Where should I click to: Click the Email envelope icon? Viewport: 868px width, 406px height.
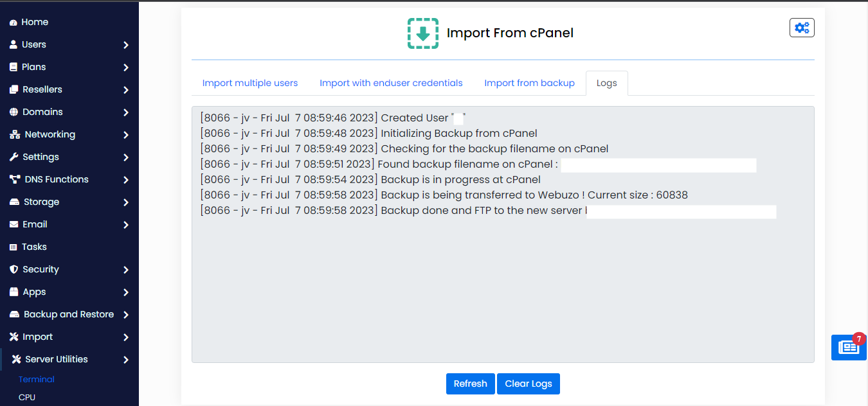[14, 225]
